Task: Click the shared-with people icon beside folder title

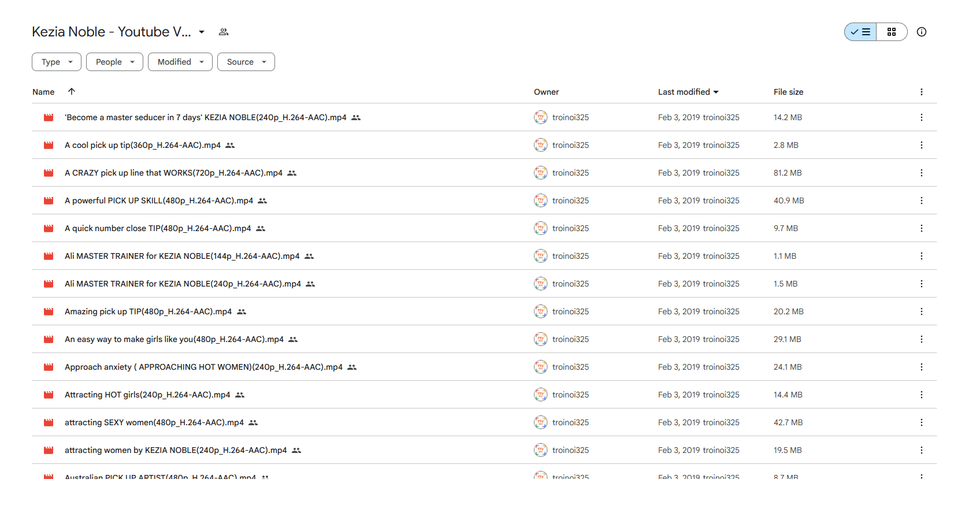Action: [x=224, y=32]
